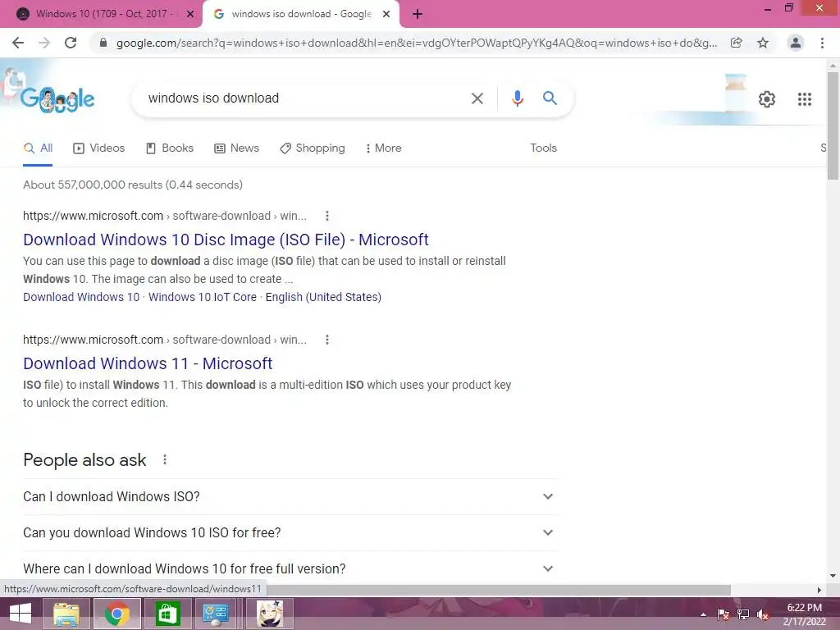Open Microsoft Store from the taskbar
This screenshot has height=630, width=840.
tap(167, 614)
